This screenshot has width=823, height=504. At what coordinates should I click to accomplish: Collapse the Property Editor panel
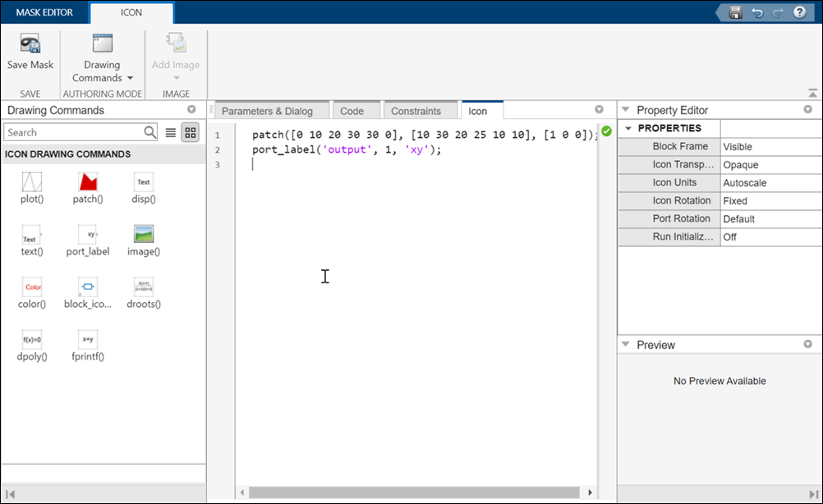pos(625,110)
